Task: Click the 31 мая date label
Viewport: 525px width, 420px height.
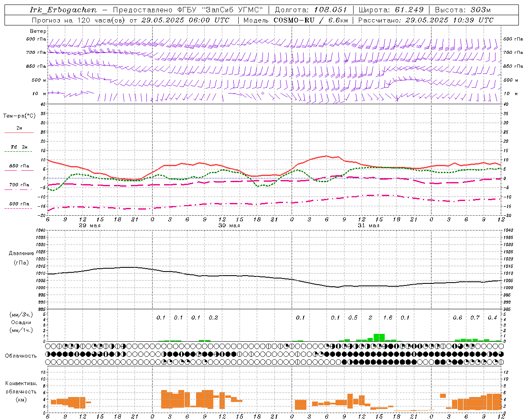Action: pyautogui.click(x=369, y=225)
